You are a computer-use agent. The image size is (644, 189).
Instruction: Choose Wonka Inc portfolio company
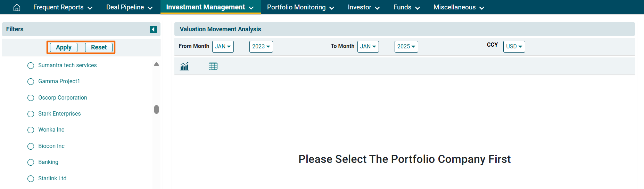tap(31, 130)
